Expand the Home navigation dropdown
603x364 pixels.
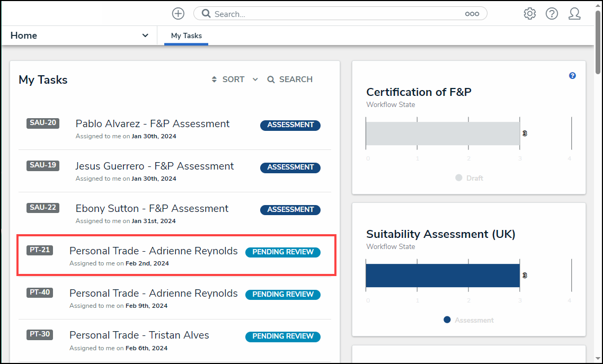point(145,35)
